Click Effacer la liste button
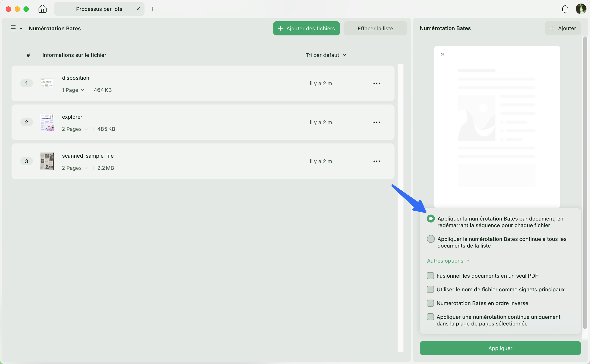Image resolution: width=590 pixels, height=364 pixels. [x=375, y=28]
